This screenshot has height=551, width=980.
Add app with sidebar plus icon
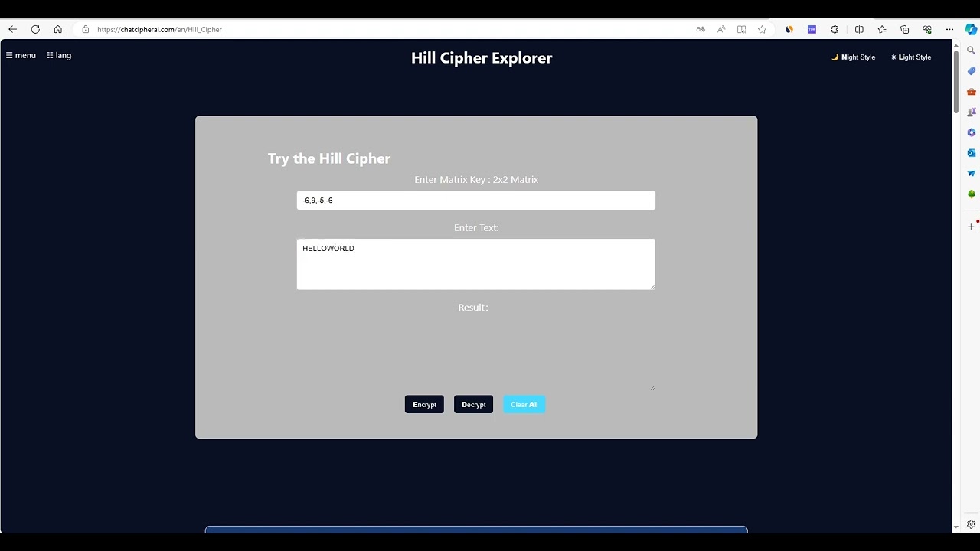971,227
